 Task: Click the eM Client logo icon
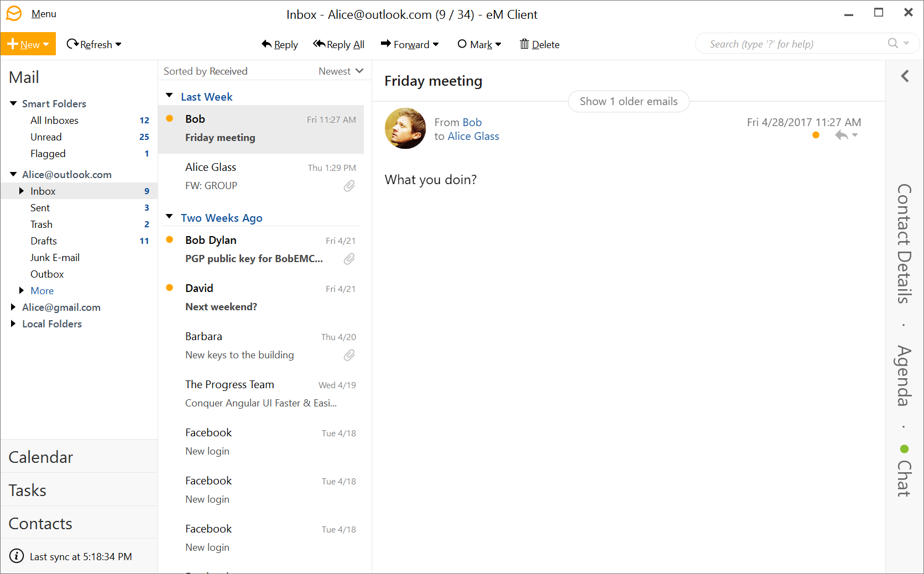14,13
